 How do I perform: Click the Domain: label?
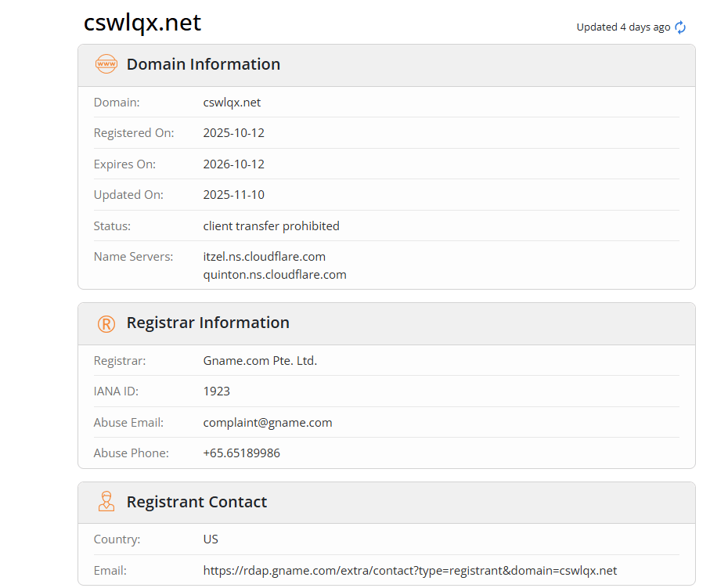click(117, 103)
